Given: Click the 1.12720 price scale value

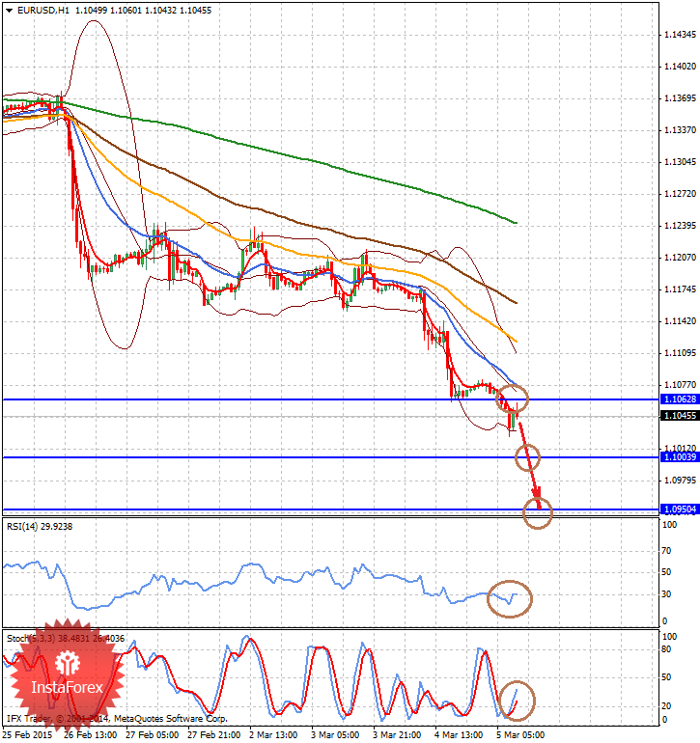Looking at the screenshot, I should click(x=680, y=194).
